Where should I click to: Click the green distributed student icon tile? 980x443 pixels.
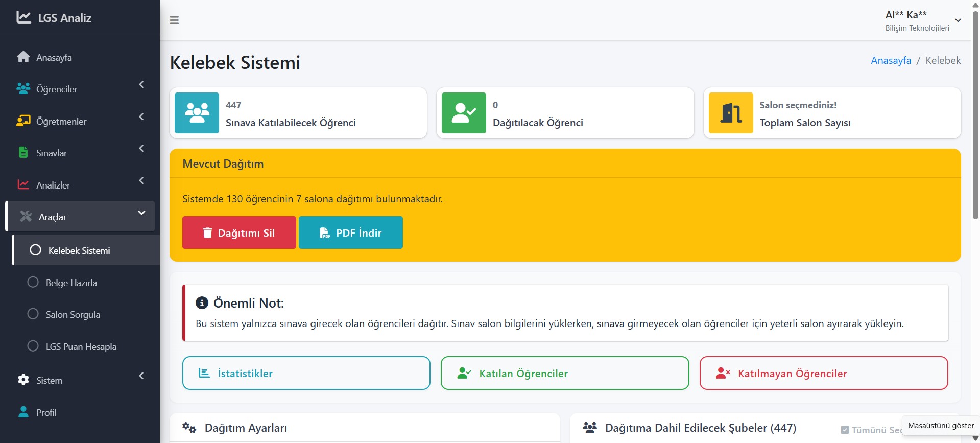[x=464, y=113]
